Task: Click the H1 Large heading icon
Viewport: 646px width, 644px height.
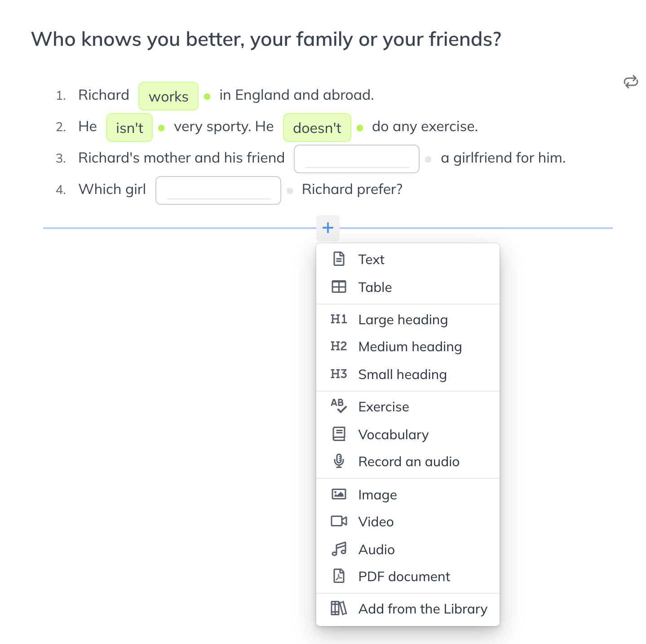Action: tap(339, 319)
